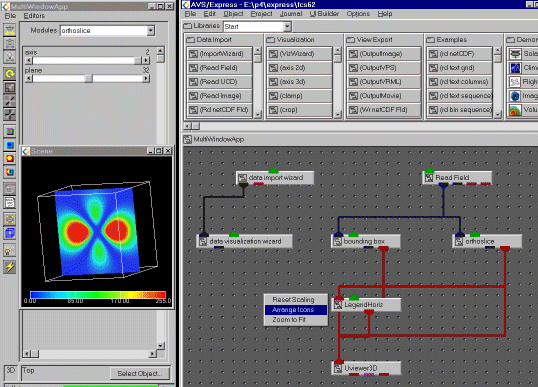Click the bounding box module icon

(338, 242)
